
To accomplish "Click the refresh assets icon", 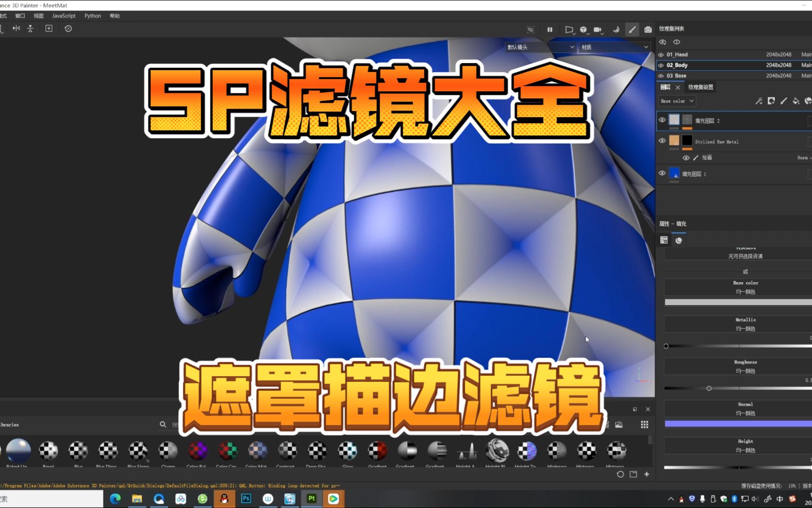I will click(x=620, y=474).
